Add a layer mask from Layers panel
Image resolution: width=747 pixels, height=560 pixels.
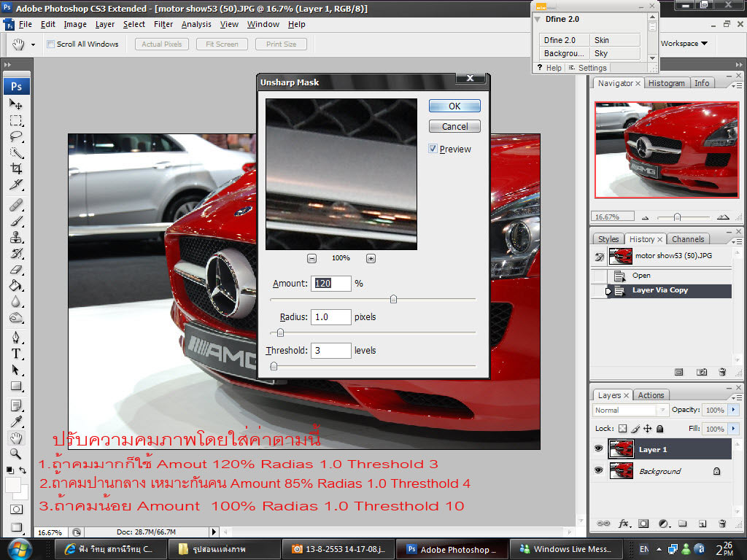pyautogui.click(x=643, y=524)
